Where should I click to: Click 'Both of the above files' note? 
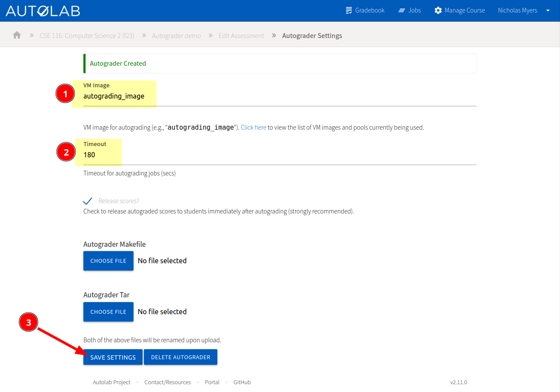click(152, 340)
